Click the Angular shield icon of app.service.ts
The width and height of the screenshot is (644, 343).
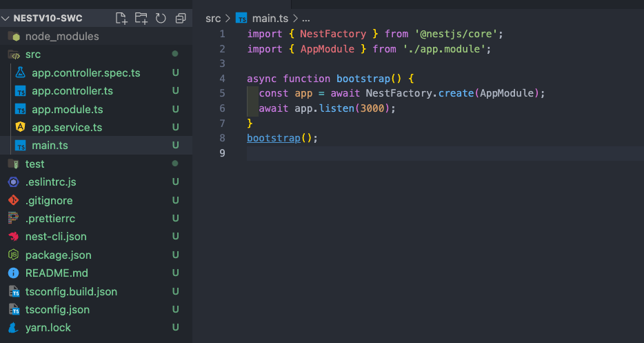coord(20,127)
